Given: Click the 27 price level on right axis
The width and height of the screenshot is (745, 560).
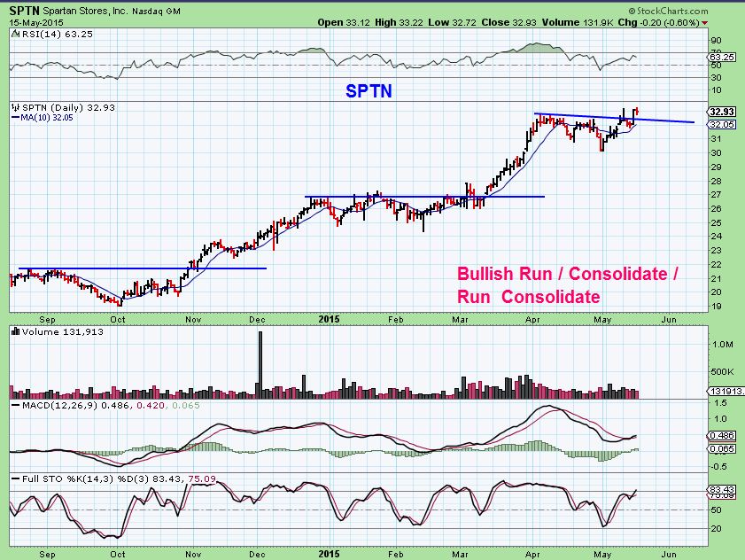Looking at the screenshot, I should (716, 194).
